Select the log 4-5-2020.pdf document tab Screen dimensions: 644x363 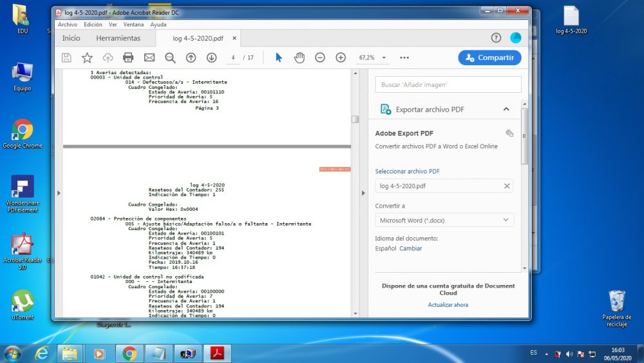[x=198, y=38]
